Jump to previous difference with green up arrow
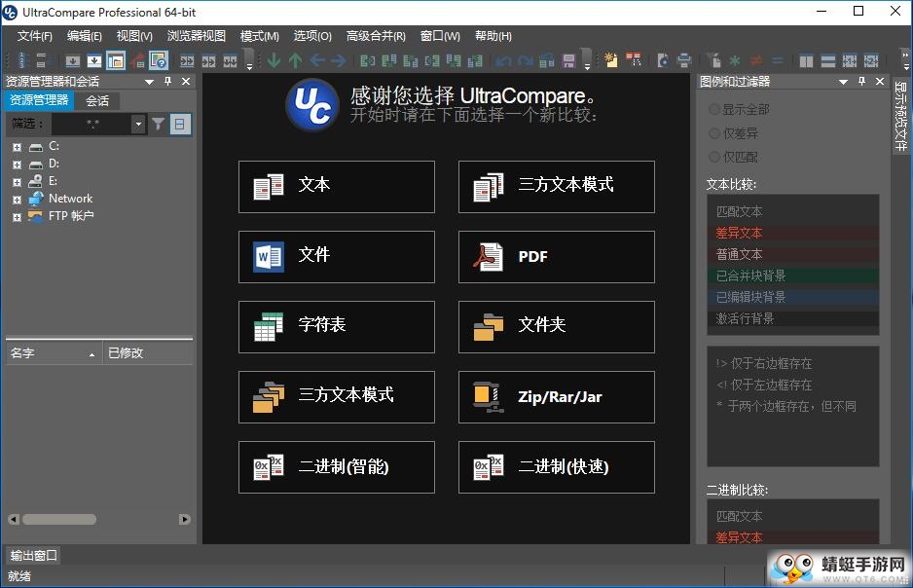Screen dimensions: 913x588 click(295, 60)
